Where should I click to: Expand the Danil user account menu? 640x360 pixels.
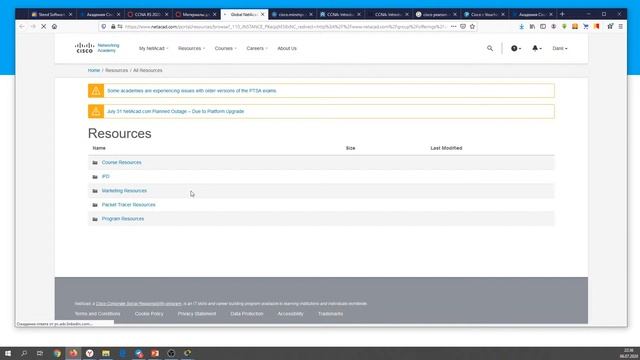tap(560, 48)
